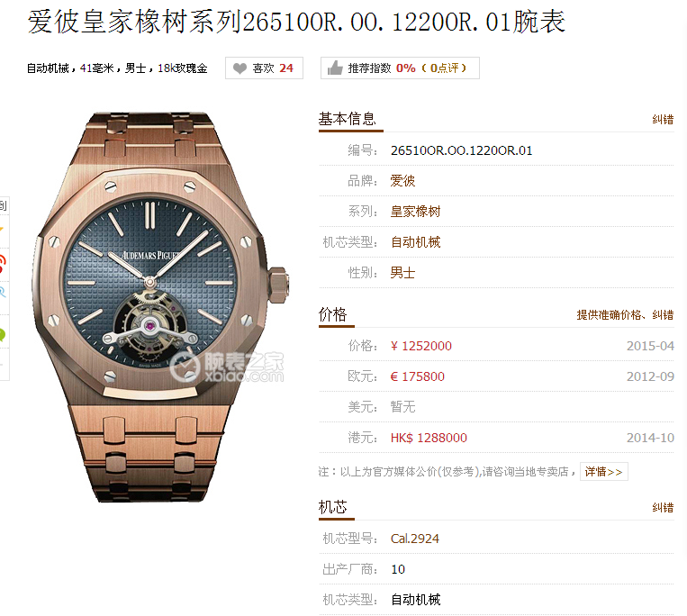Viewport: 687px width, 616px height.
Task: Click the 喜欢 24 like button
Action: [264, 68]
